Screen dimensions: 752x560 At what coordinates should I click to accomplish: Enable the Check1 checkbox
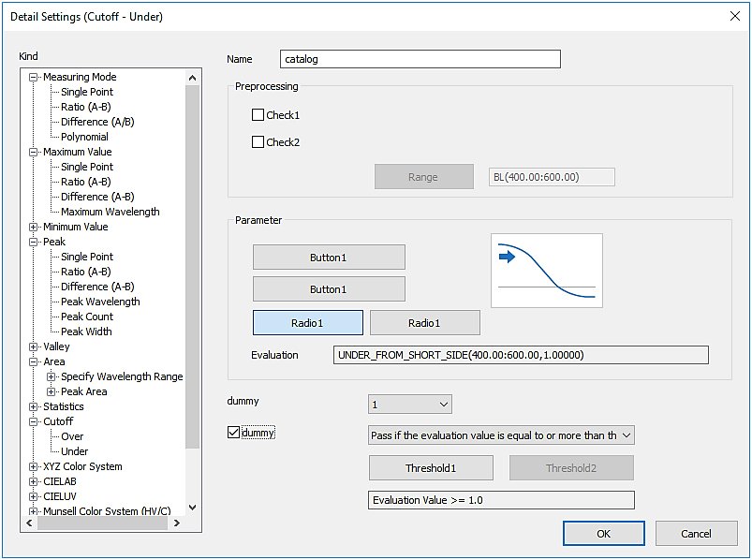[258, 114]
